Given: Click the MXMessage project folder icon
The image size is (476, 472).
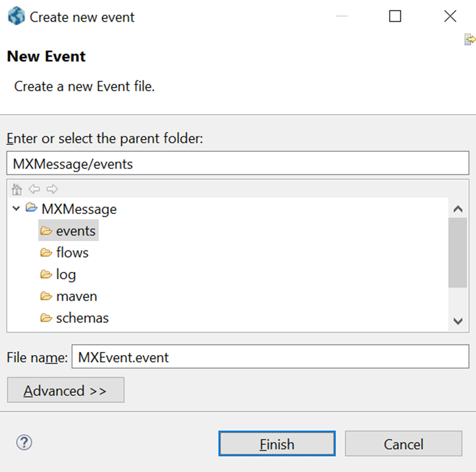Looking at the screenshot, I should [31, 208].
